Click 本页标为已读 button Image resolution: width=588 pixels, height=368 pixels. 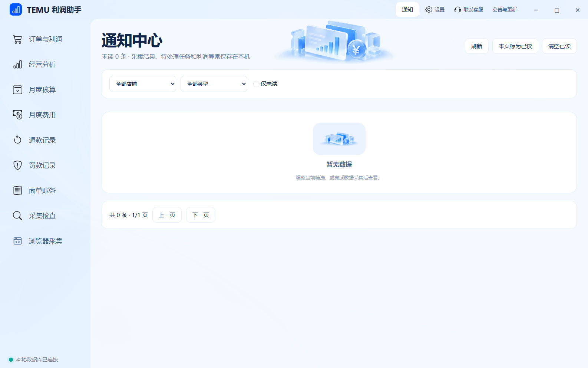pyautogui.click(x=515, y=46)
